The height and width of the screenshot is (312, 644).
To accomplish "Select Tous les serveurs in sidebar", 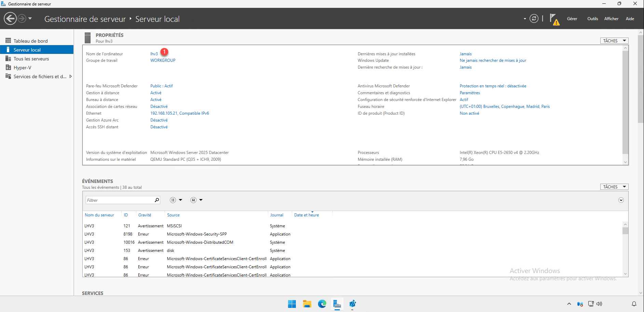I will pos(37,59).
